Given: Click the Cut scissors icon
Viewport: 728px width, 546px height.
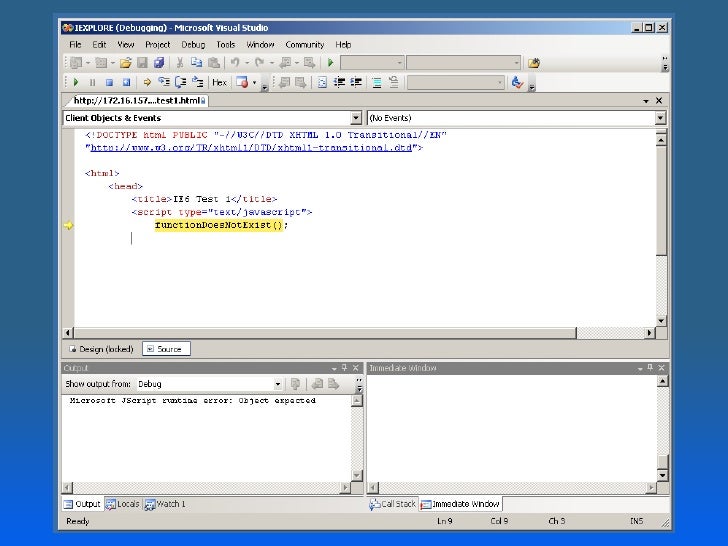Looking at the screenshot, I should click(x=180, y=62).
